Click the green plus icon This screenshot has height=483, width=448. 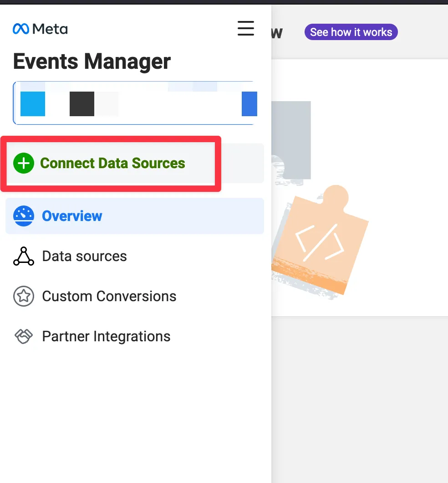[x=24, y=163]
